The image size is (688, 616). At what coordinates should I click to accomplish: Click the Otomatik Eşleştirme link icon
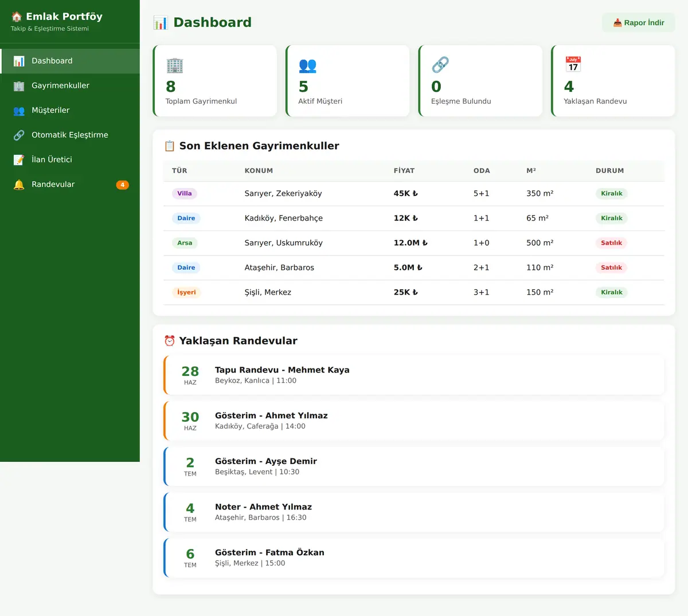click(x=19, y=135)
